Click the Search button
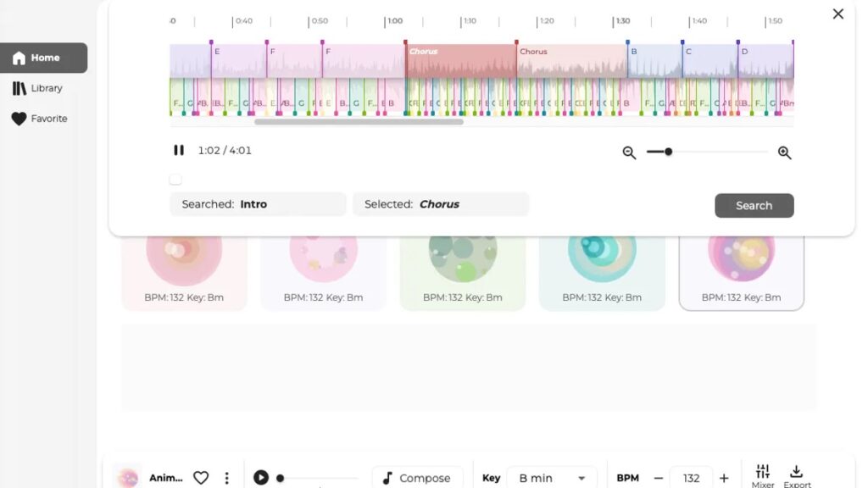This screenshot has width=868, height=488. coord(754,205)
